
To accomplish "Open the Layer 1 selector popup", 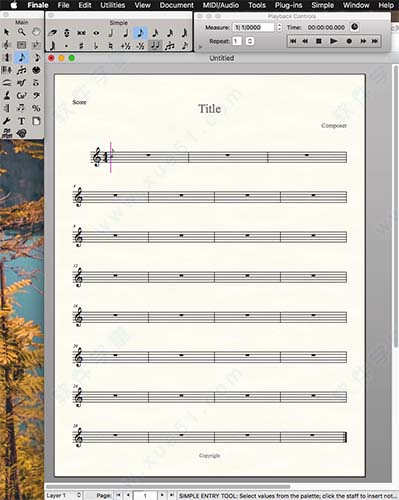I will point(64,495).
